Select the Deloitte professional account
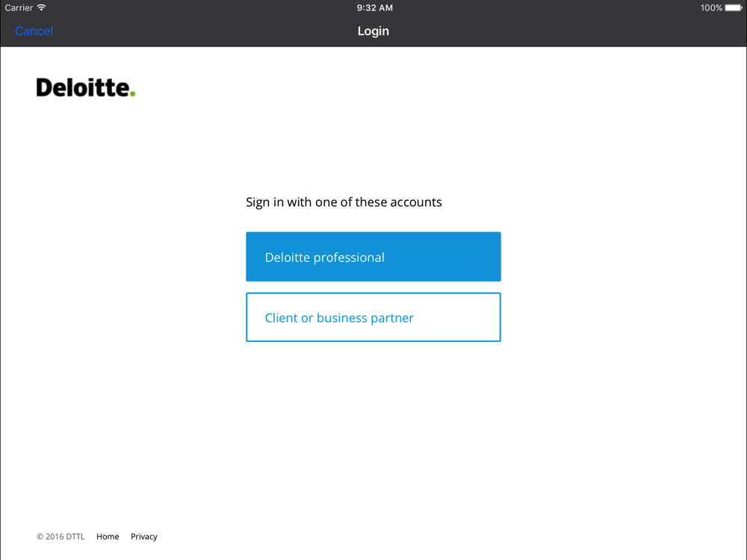747x560 pixels. (373, 257)
